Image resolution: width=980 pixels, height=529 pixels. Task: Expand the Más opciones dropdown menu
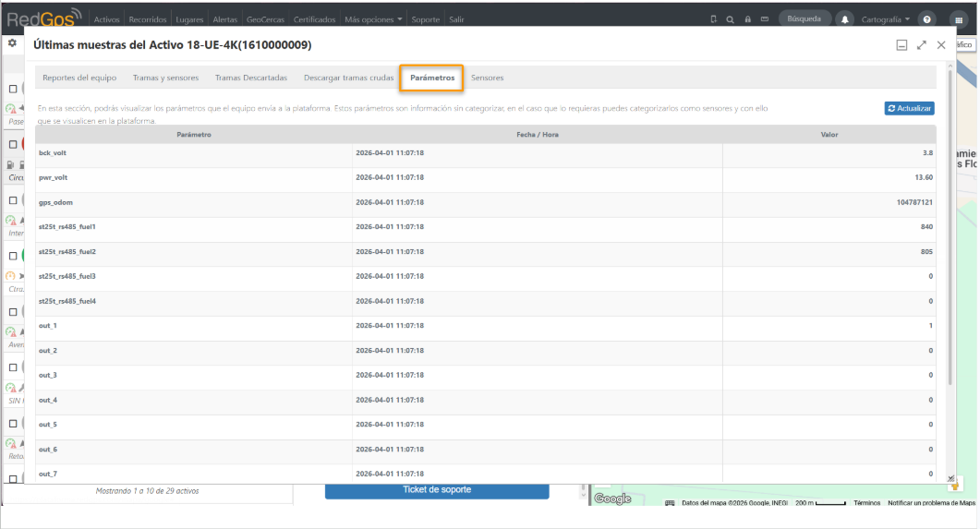pos(373,19)
